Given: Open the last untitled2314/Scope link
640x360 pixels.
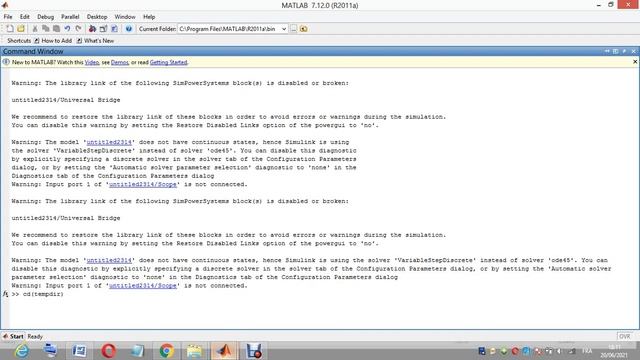Looking at the screenshot, I should click(143, 286).
